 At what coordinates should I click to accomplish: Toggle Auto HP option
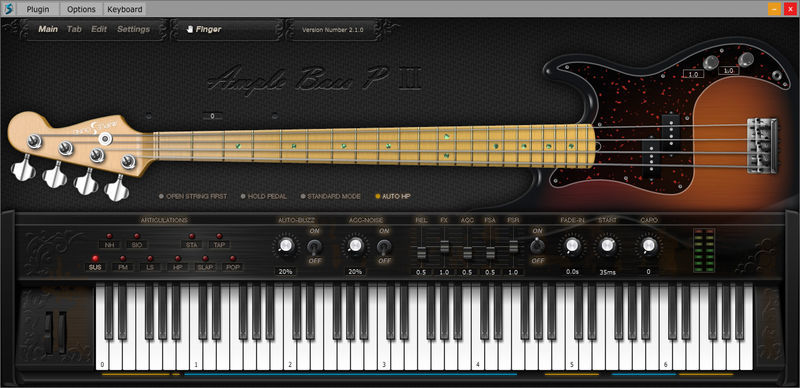click(x=393, y=196)
